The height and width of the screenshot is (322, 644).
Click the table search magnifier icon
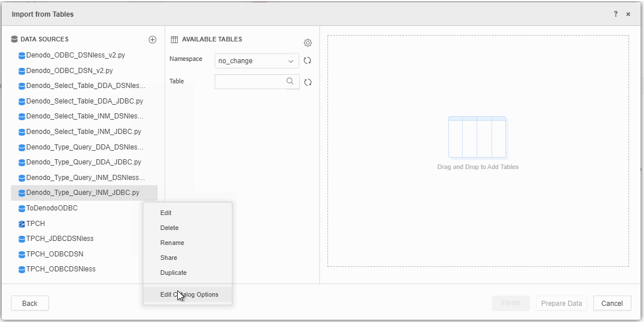pyautogui.click(x=291, y=82)
